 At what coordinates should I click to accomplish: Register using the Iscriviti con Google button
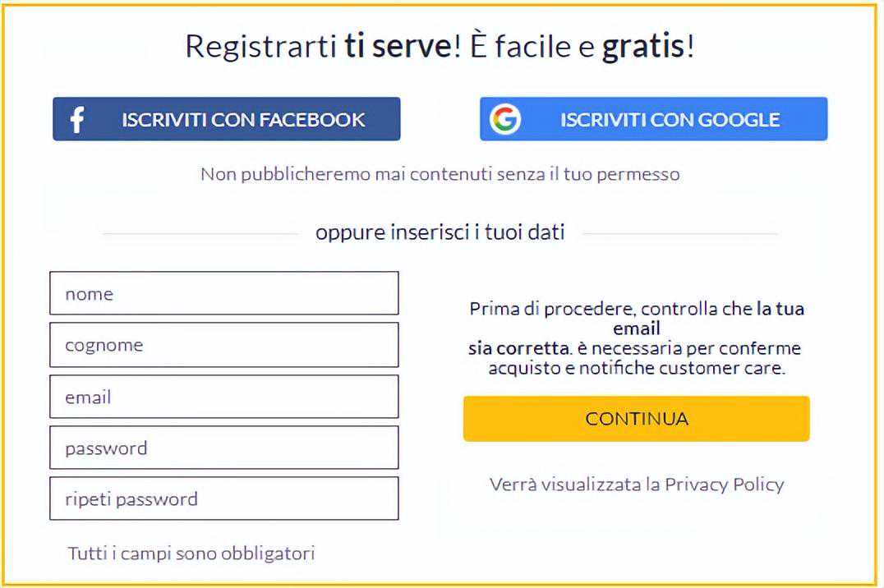[x=669, y=120]
